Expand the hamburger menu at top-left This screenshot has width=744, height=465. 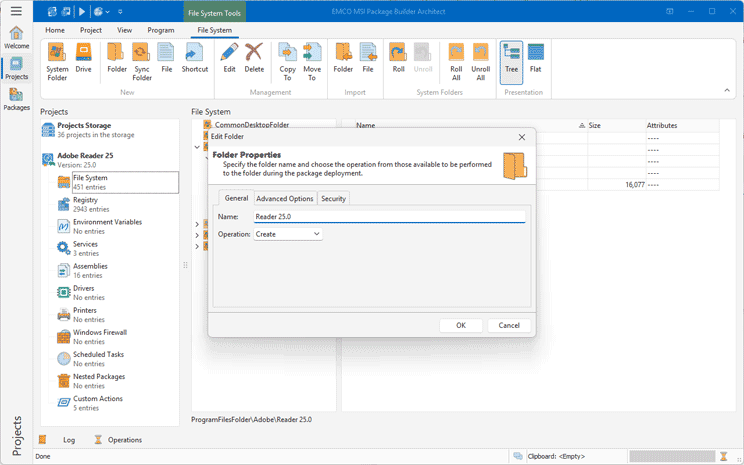[x=16, y=11]
